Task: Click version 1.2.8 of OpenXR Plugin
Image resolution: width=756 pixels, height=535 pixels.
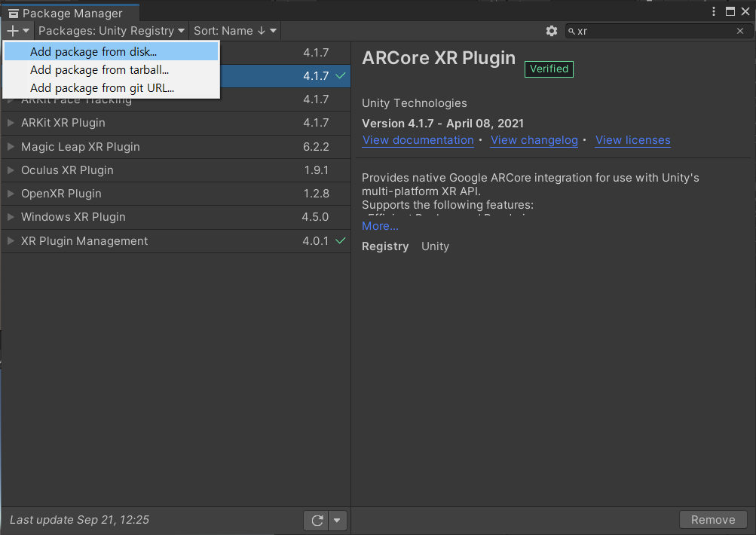Action: coord(317,193)
